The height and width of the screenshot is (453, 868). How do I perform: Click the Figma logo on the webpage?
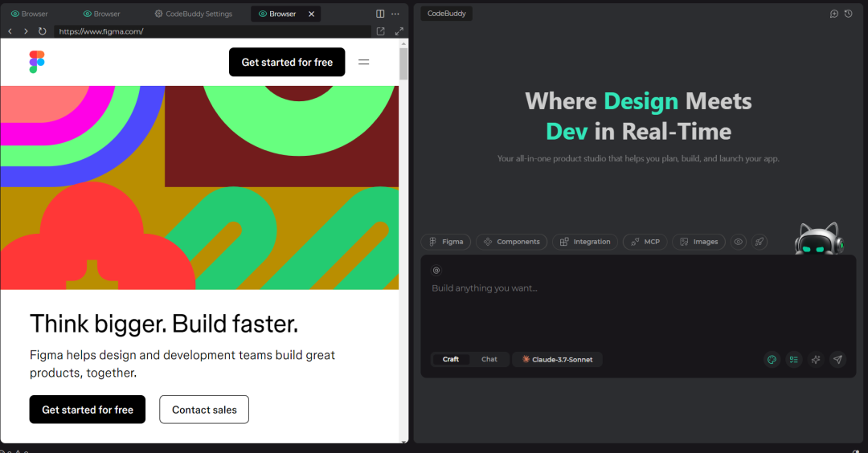pyautogui.click(x=37, y=62)
